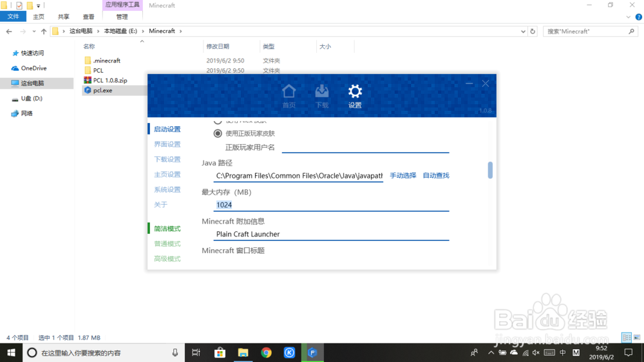The height and width of the screenshot is (362, 644).
Task: Click the 手动选择 Java path link
Action: (403, 175)
